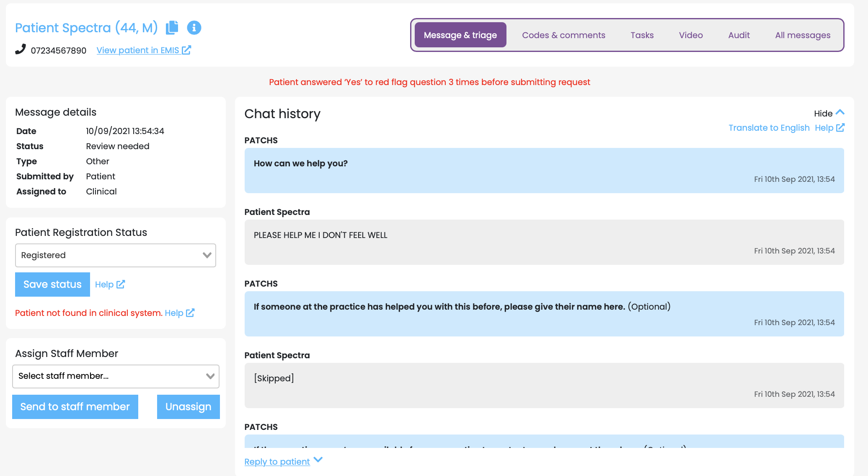Click the Save status button
The height and width of the screenshot is (476, 868).
point(52,285)
